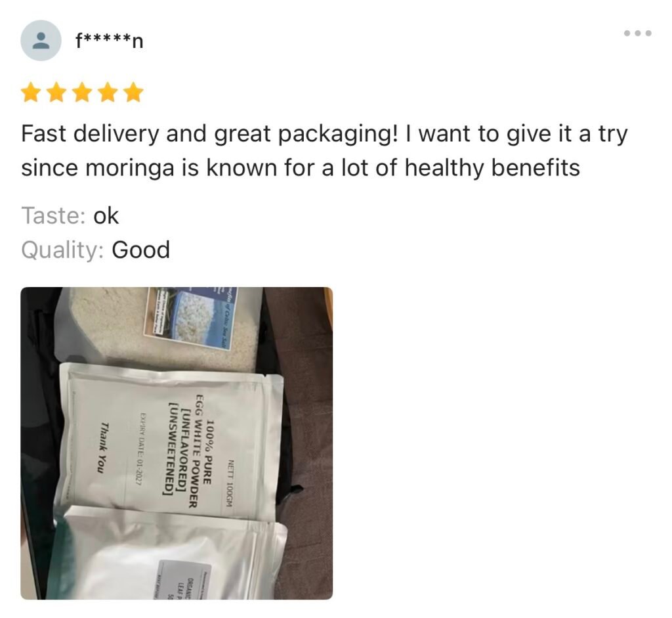This screenshot has height=618, width=672.
Task: Click the second rating star
Action: pyautogui.click(x=56, y=92)
